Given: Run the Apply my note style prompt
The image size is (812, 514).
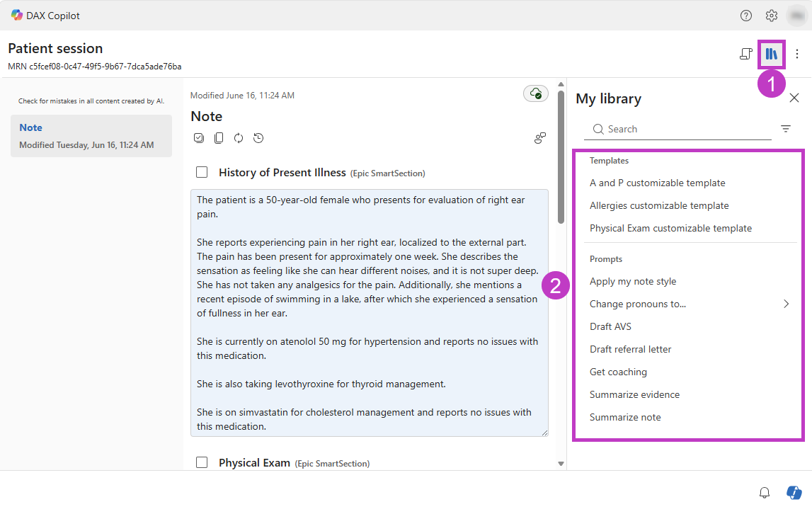Looking at the screenshot, I should tap(633, 281).
